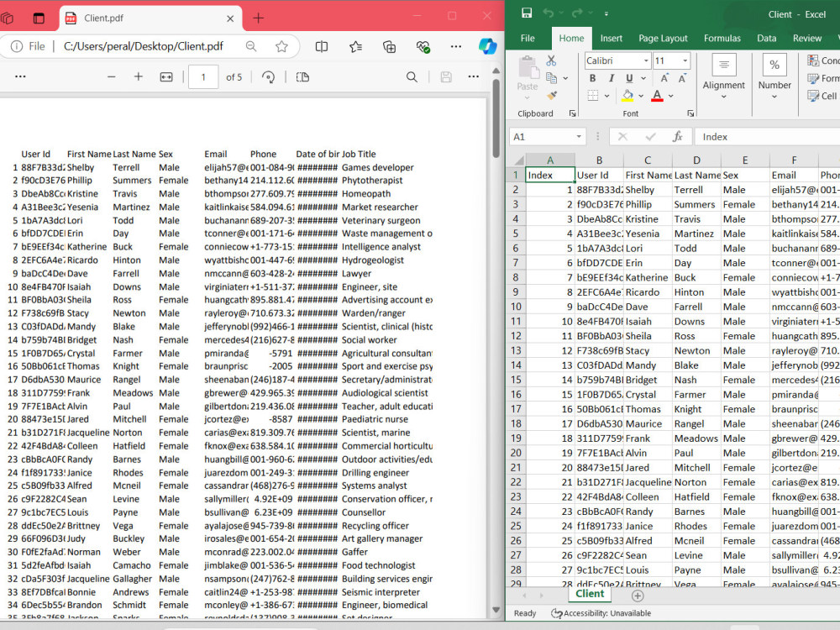840x630 pixels.
Task: Cut selection with scissors icon
Action: (x=551, y=60)
